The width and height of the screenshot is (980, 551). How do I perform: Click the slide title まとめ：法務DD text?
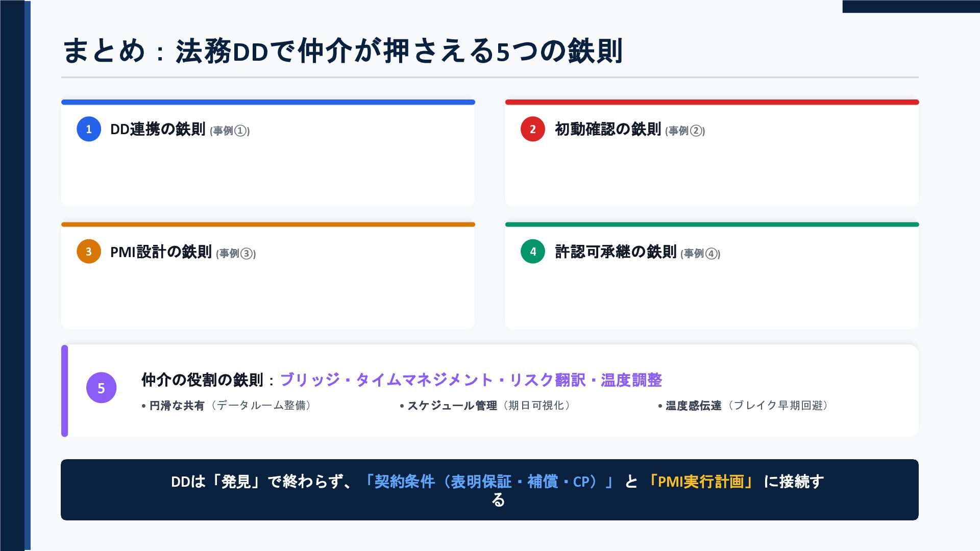pos(165,51)
